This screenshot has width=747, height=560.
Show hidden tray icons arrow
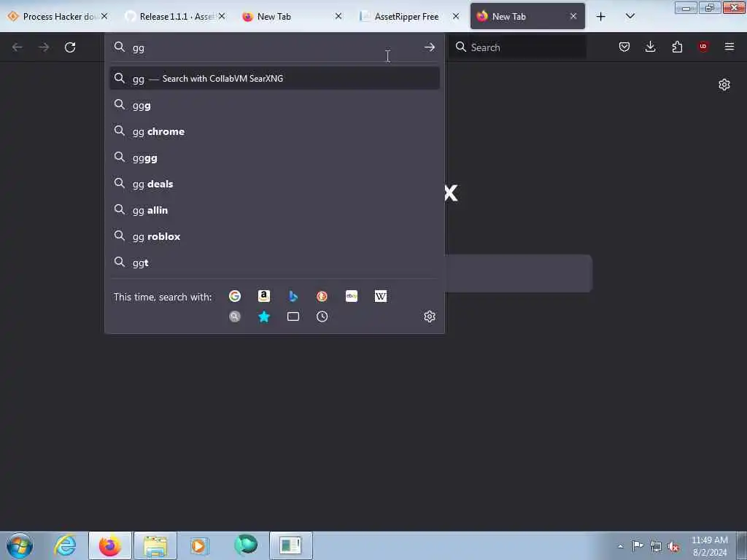(620, 546)
